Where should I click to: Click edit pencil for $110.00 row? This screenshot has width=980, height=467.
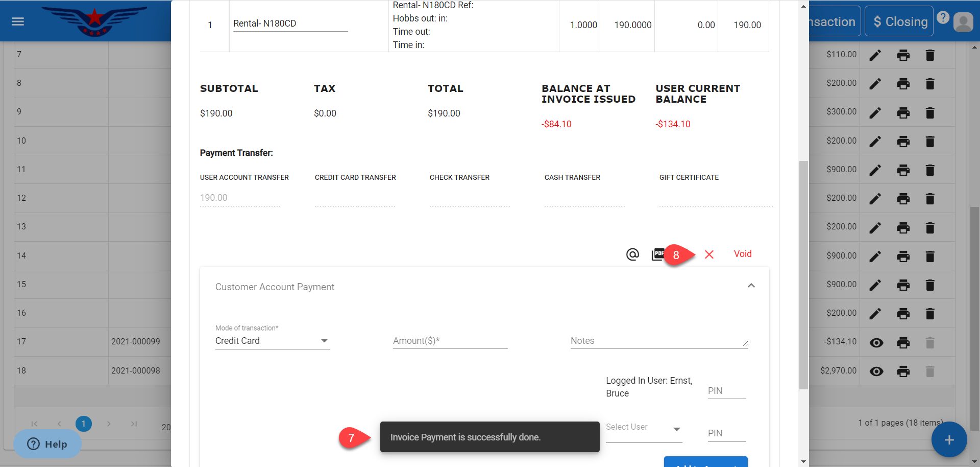[x=875, y=55]
